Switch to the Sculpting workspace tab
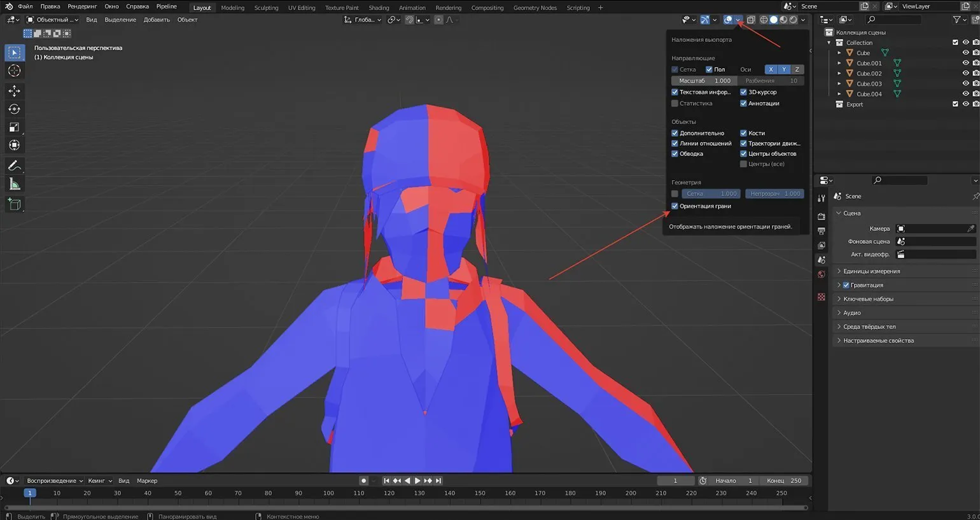This screenshot has height=520, width=980. (x=266, y=8)
